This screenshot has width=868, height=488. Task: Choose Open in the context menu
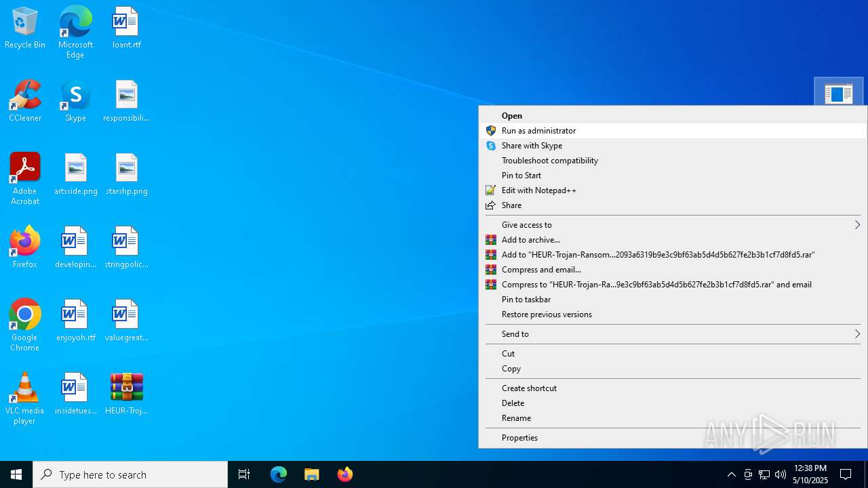(673, 116)
